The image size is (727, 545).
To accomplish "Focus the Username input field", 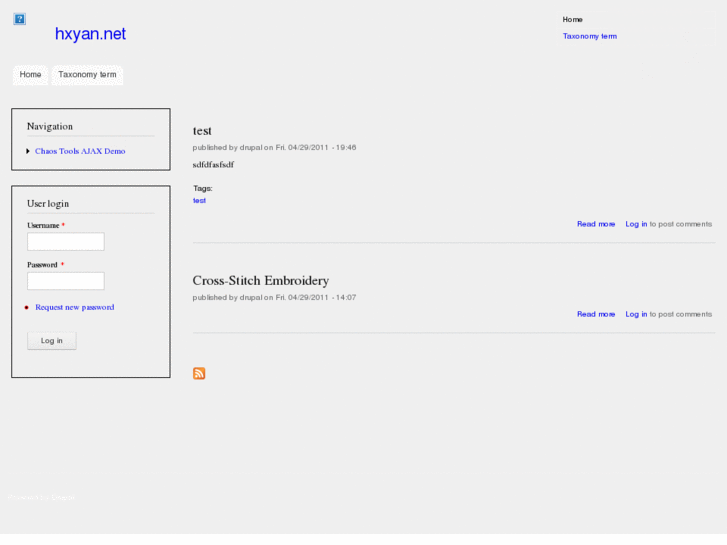I will pyautogui.click(x=66, y=242).
